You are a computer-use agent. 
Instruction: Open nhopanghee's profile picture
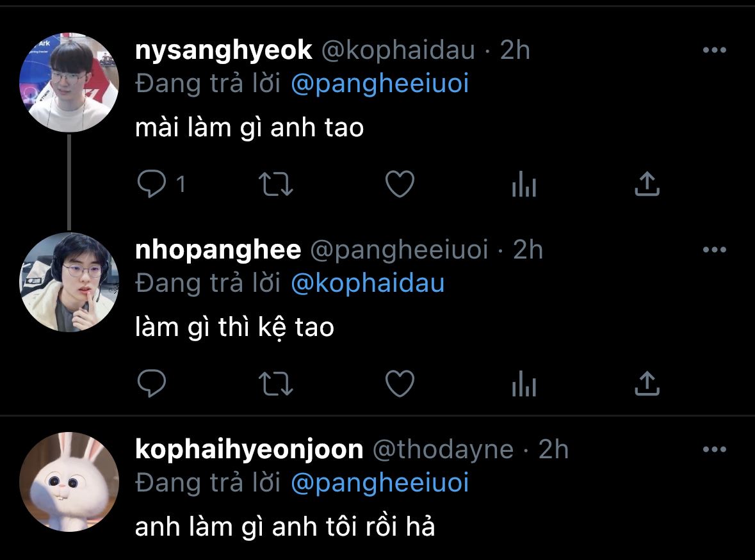[x=69, y=282]
